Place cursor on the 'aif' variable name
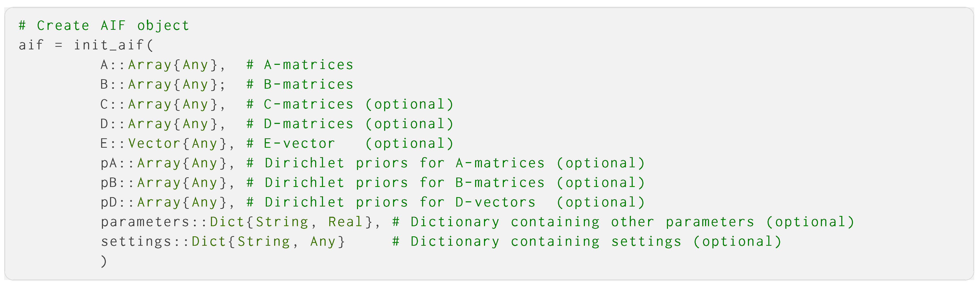Screen dimensions: 980x286 tap(31, 45)
